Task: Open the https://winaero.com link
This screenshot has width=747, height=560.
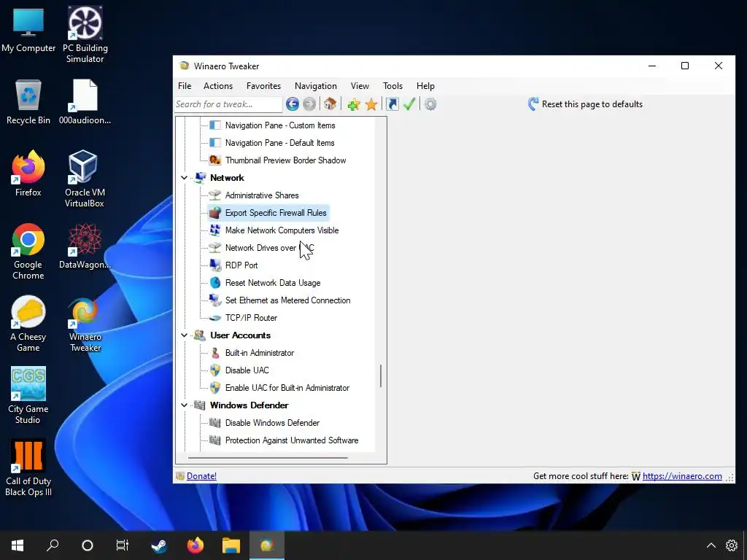Action: (682, 475)
